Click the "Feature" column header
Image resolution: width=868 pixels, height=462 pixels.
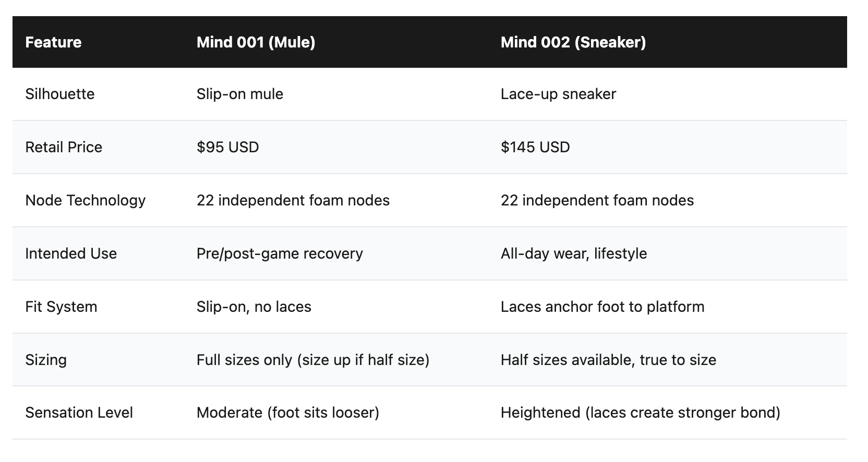pyautogui.click(x=53, y=42)
